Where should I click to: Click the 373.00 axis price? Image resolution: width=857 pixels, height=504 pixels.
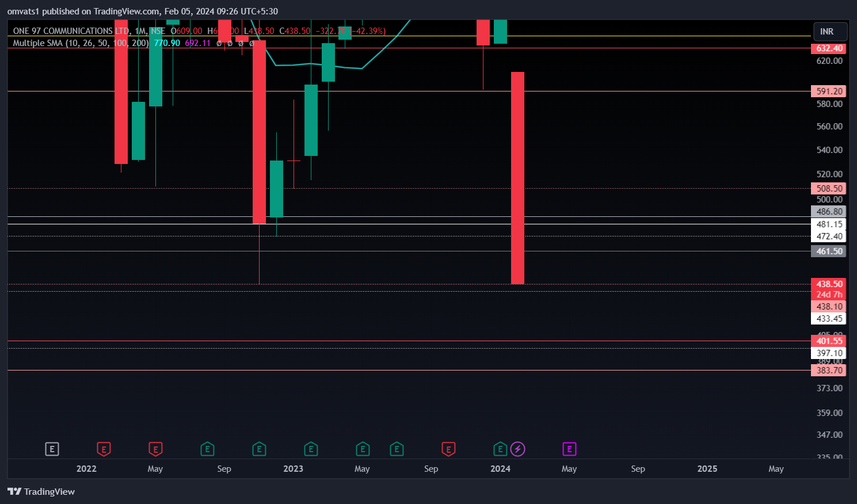tap(829, 388)
